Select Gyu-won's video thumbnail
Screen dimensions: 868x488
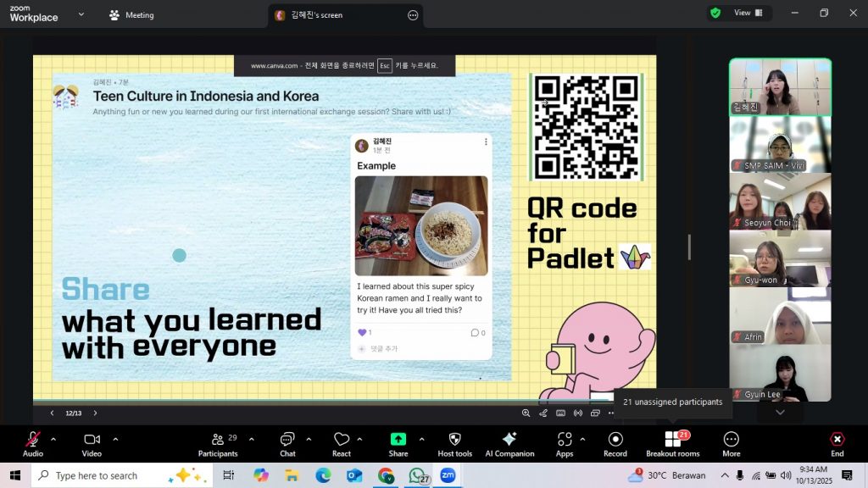click(780, 258)
